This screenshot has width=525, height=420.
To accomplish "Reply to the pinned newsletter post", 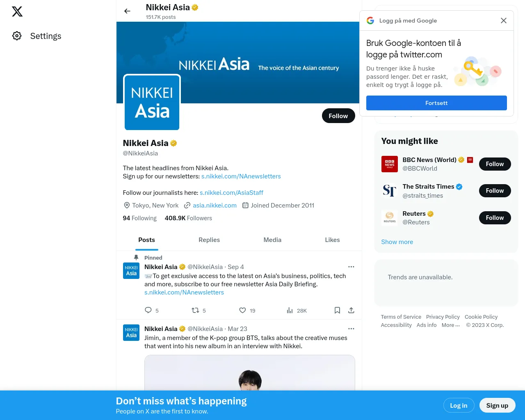I will (x=148, y=310).
